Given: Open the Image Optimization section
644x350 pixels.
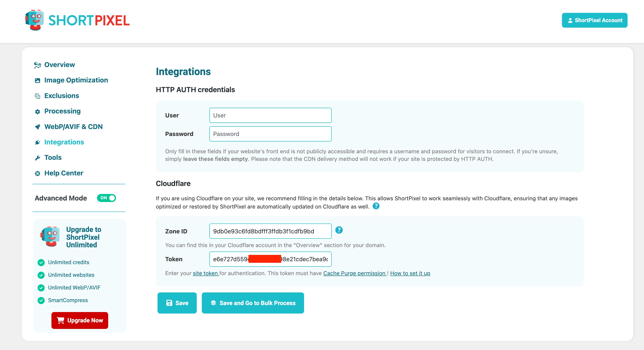Looking at the screenshot, I should pyautogui.click(x=76, y=80).
